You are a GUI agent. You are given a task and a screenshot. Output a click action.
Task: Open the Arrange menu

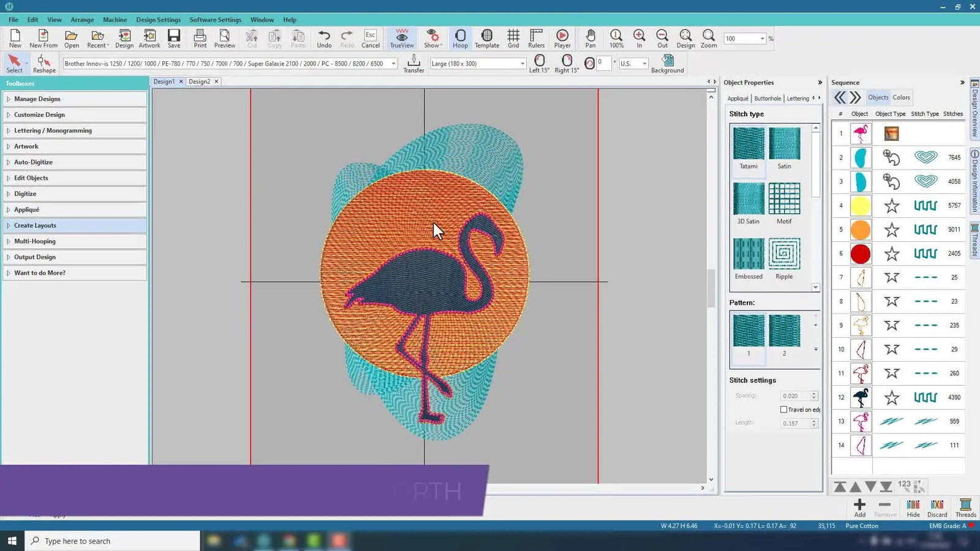click(x=82, y=19)
